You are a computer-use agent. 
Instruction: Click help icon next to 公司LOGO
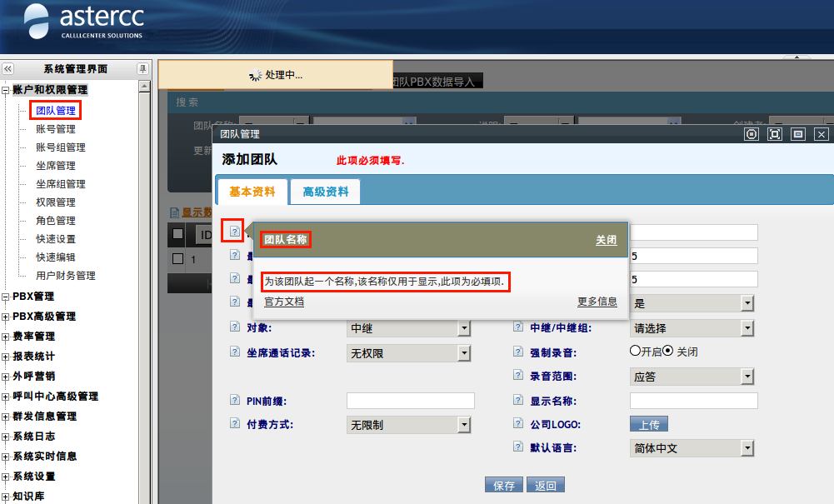(x=518, y=423)
